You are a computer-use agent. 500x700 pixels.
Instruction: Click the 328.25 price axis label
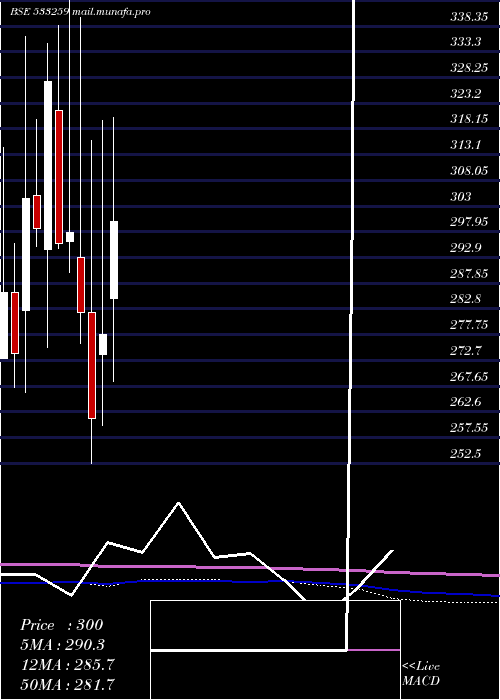coord(468,68)
